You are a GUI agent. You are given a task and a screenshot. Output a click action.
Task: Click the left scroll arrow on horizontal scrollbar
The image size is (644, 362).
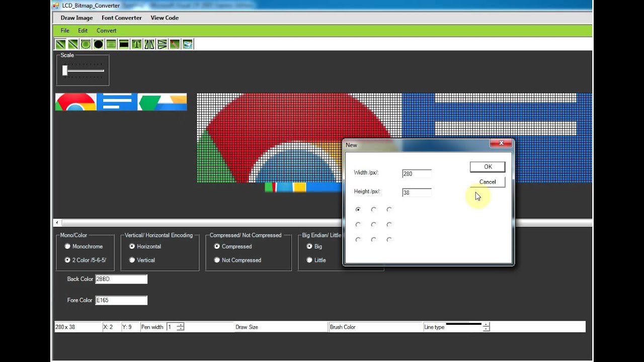[56, 222]
